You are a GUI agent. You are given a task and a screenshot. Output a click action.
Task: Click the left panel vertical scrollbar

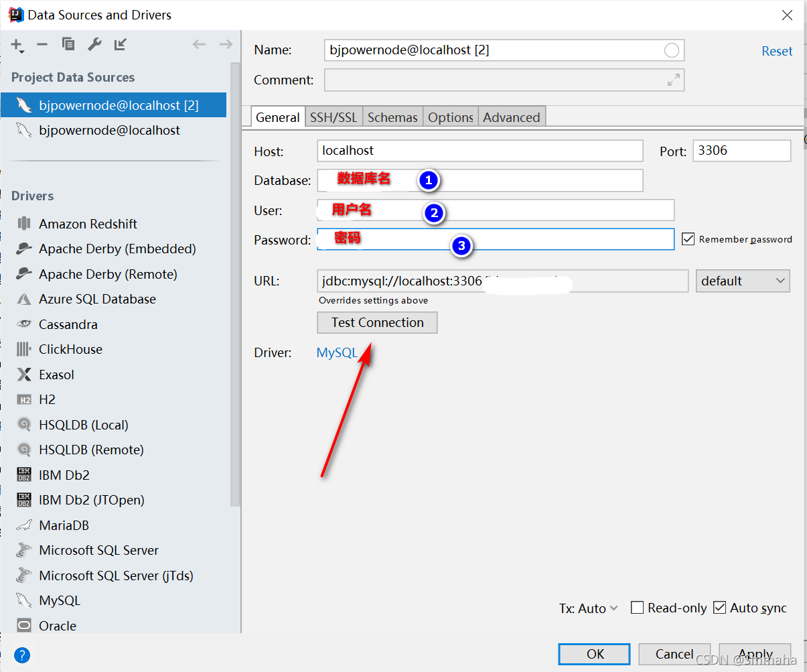click(235, 285)
